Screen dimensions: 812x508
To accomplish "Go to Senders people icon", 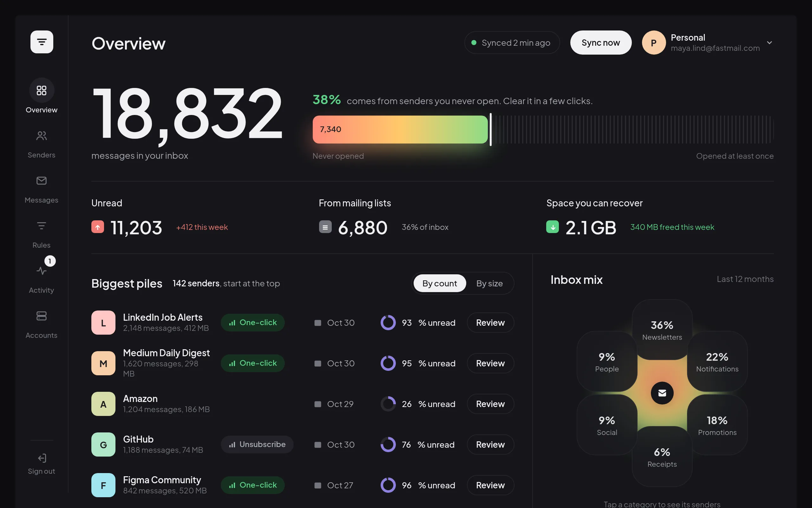I will coord(42,136).
